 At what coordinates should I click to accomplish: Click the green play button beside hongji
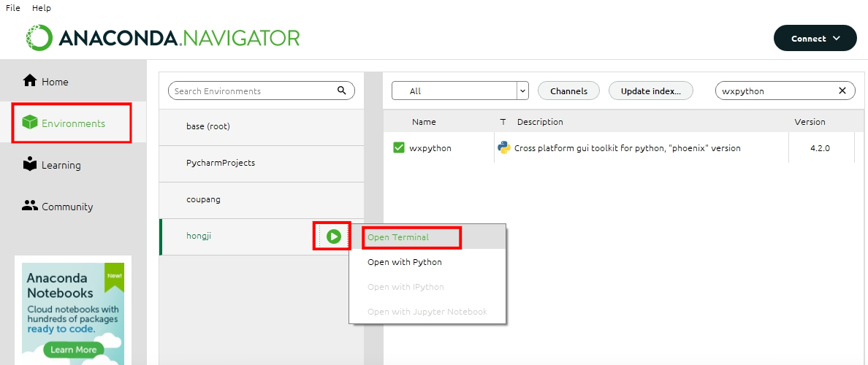tap(333, 237)
